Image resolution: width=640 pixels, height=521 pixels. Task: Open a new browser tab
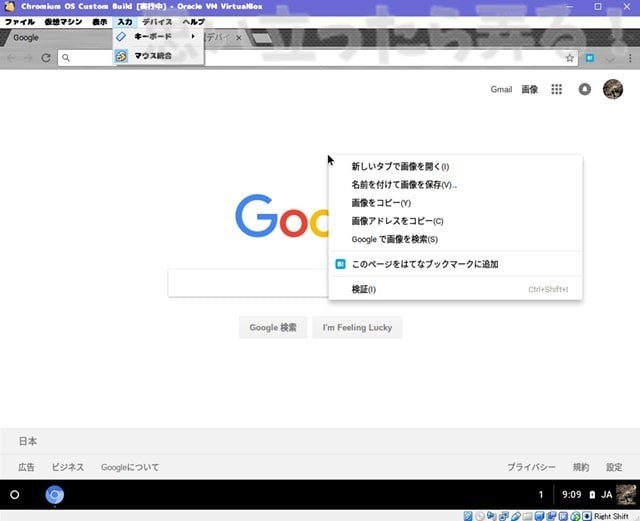(x=261, y=38)
